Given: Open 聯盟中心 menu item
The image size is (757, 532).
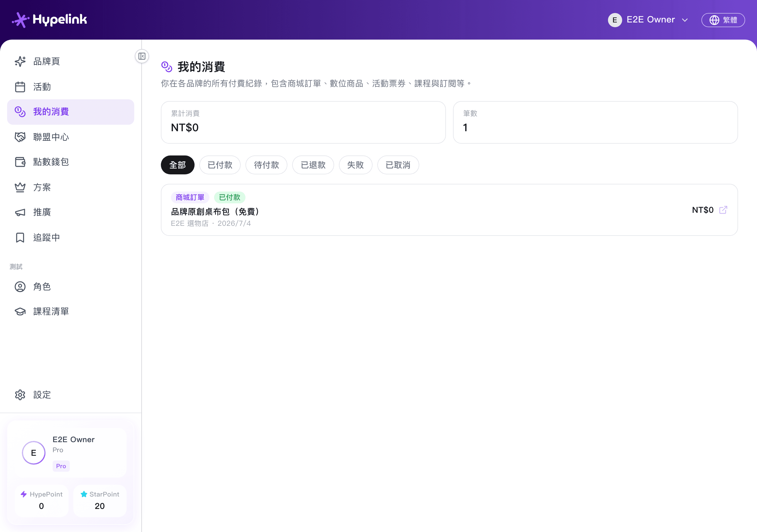Looking at the screenshot, I should pos(71,137).
